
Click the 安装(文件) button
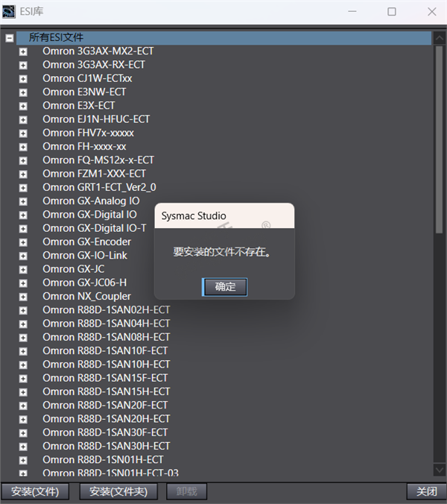click(35, 491)
